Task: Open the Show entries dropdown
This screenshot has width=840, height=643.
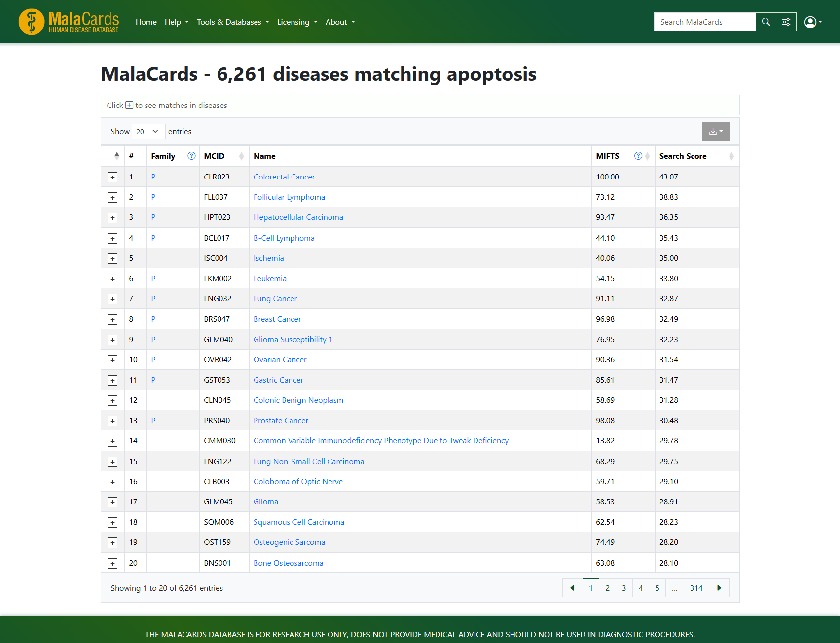Action: click(148, 131)
